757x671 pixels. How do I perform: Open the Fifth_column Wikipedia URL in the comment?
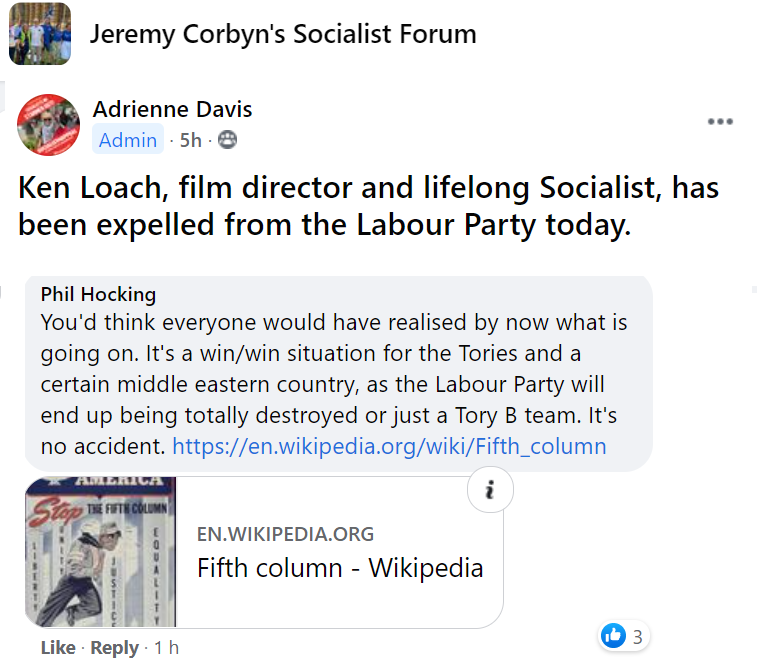(389, 446)
